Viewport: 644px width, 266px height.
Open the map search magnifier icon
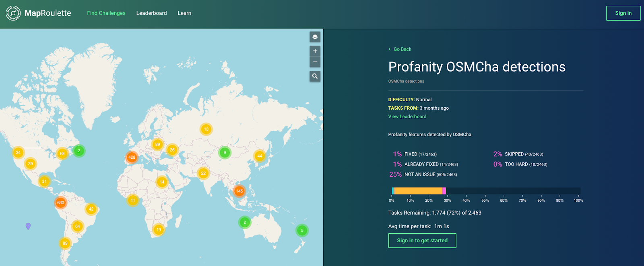315,76
